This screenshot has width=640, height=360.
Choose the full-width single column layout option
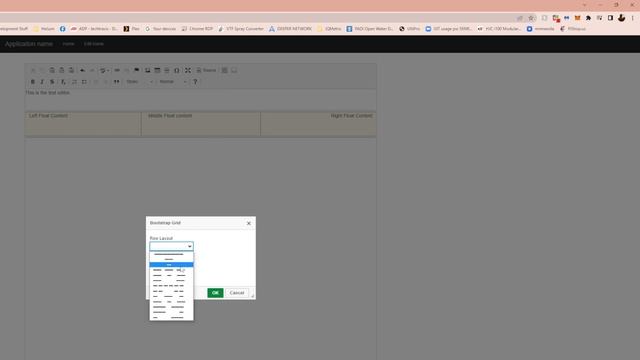point(171,254)
